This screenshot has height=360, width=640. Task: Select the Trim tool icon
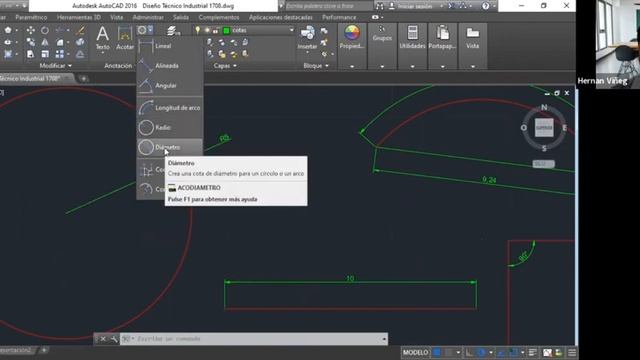point(60,30)
